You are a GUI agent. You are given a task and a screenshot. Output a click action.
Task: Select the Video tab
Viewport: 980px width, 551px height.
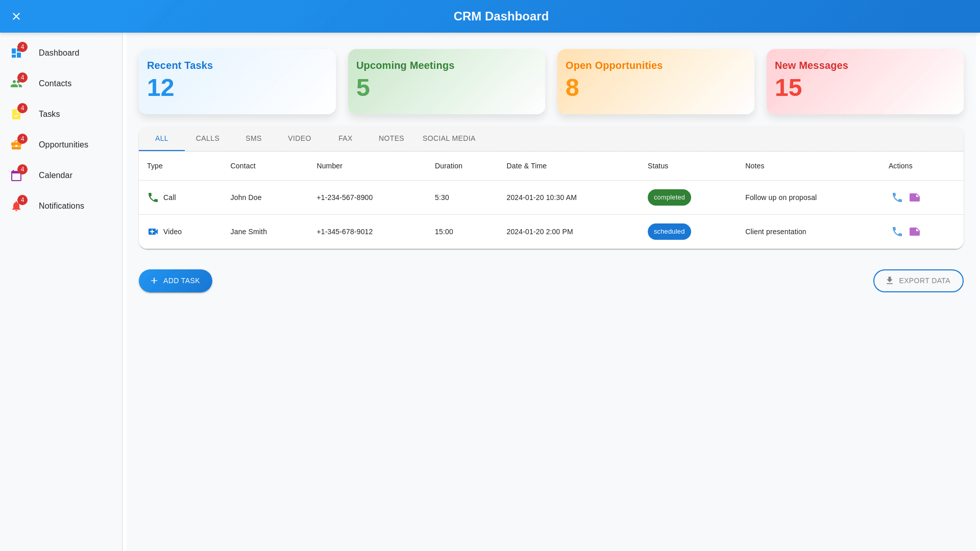point(299,138)
